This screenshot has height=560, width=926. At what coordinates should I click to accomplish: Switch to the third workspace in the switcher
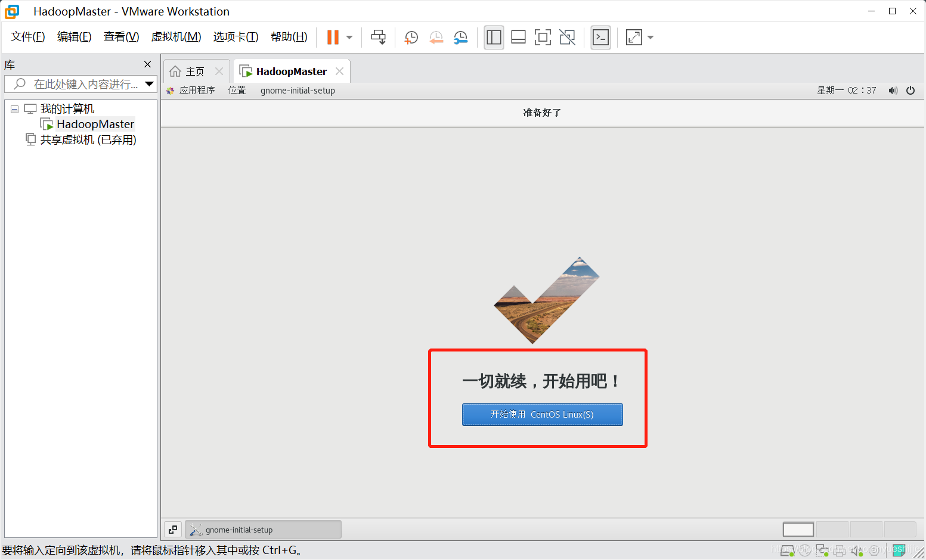click(x=866, y=529)
